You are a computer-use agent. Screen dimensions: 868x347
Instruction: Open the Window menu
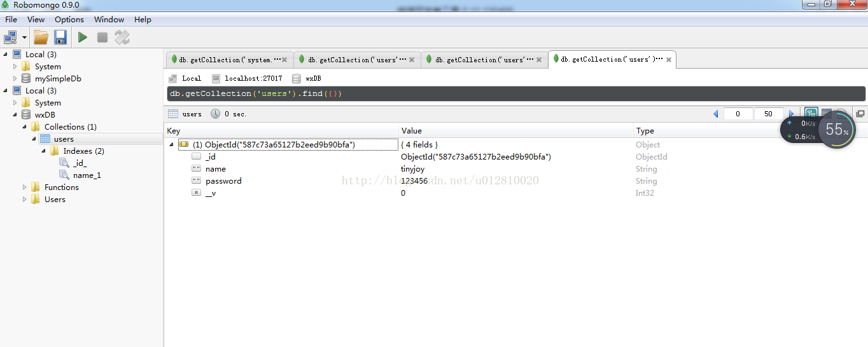click(109, 20)
